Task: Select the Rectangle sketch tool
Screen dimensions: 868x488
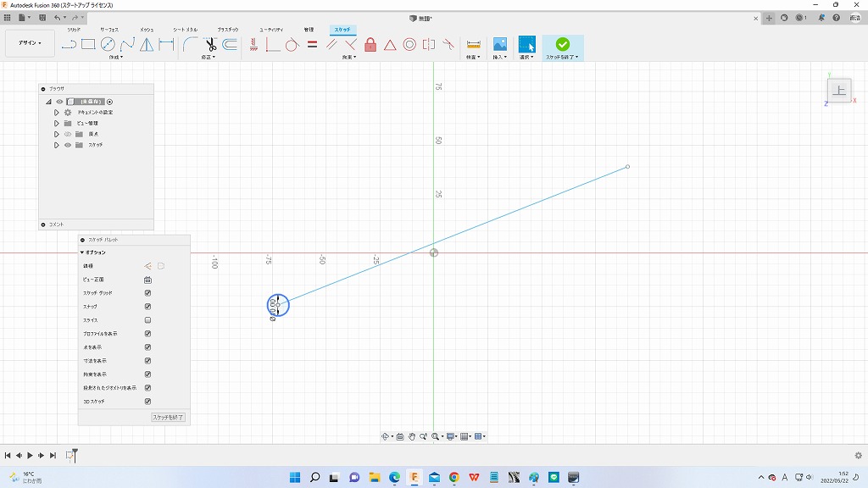Action: tap(88, 44)
